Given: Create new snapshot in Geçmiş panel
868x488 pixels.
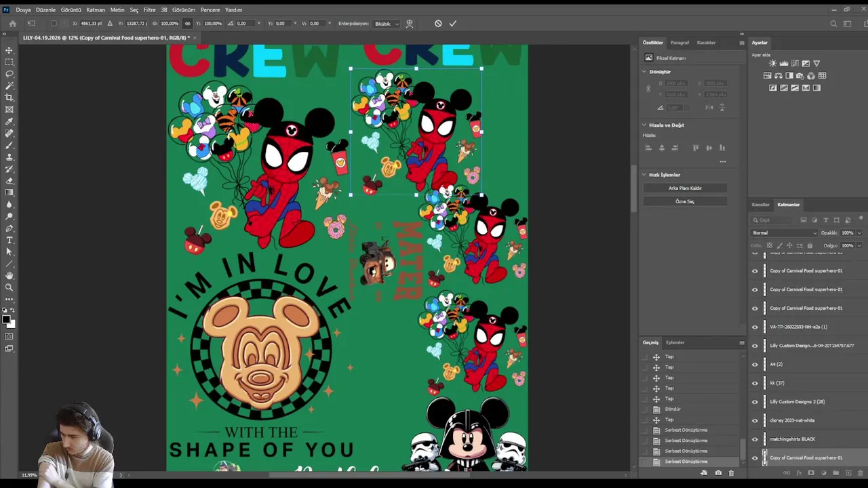Looking at the screenshot, I should click(x=718, y=472).
